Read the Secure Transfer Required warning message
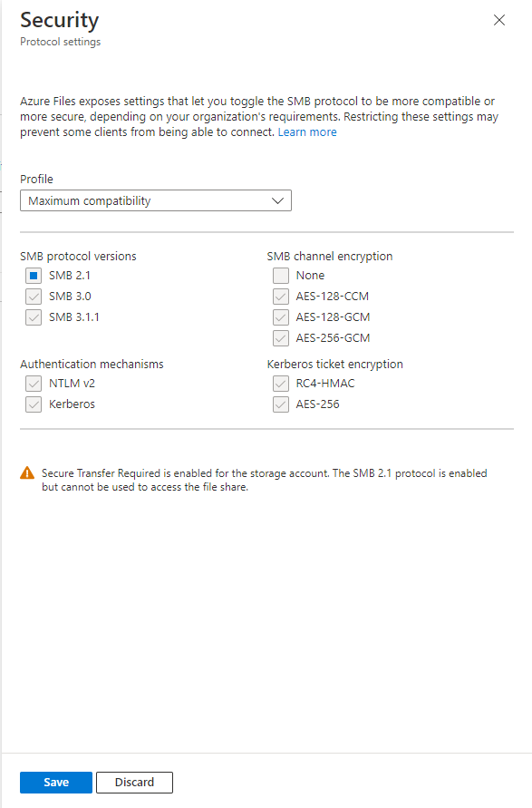532x808 pixels. (x=263, y=480)
